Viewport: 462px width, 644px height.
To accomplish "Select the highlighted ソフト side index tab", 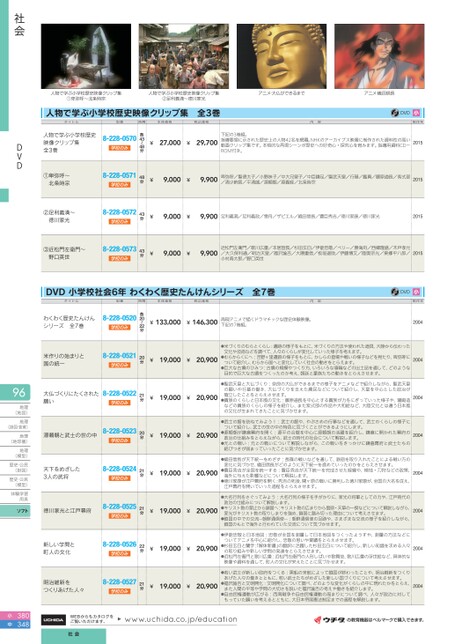I will click(15, 511).
